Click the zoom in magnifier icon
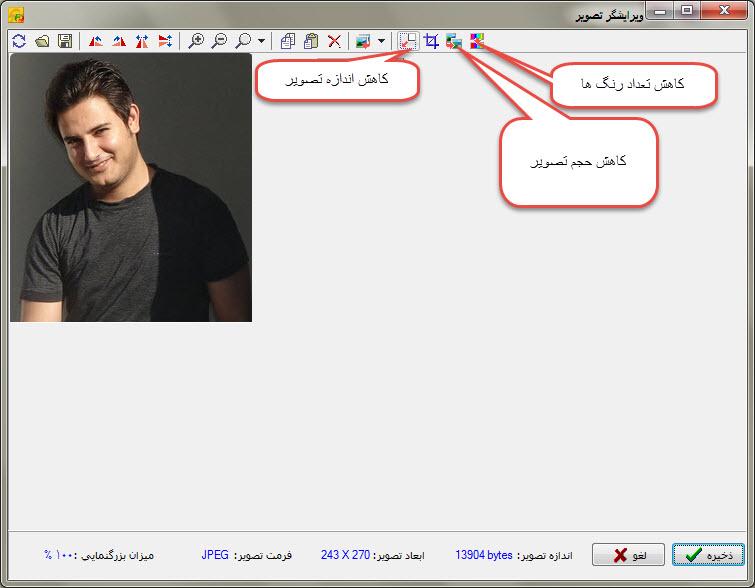 pos(196,41)
